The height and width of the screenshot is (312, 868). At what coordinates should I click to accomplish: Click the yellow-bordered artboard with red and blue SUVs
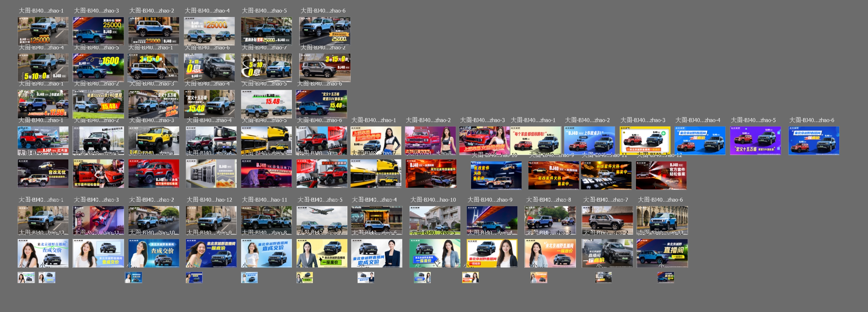[x=645, y=141]
